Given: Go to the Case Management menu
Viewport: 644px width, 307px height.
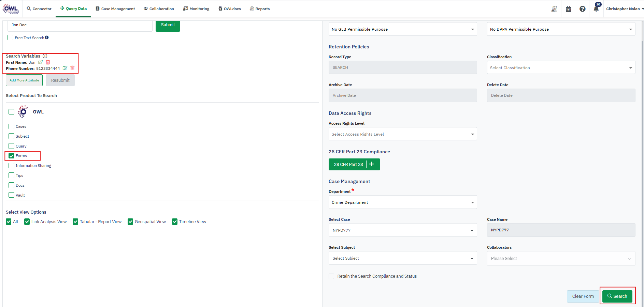Looking at the screenshot, I should pyautogui.click(x=115, y=9).
